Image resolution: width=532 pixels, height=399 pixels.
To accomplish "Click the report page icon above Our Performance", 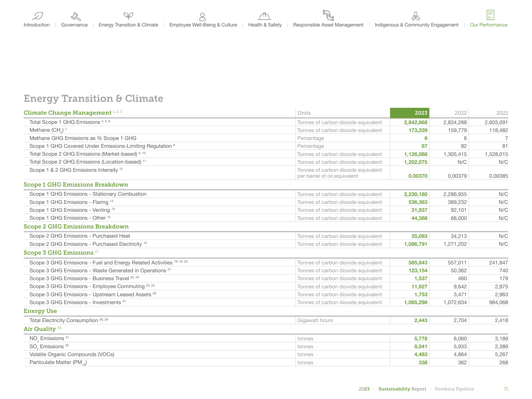I will [490, 15].
